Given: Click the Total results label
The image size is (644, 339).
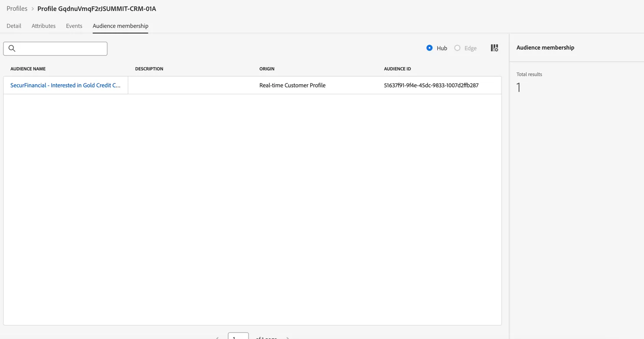Looking at the screenshot, I should 529,74.
